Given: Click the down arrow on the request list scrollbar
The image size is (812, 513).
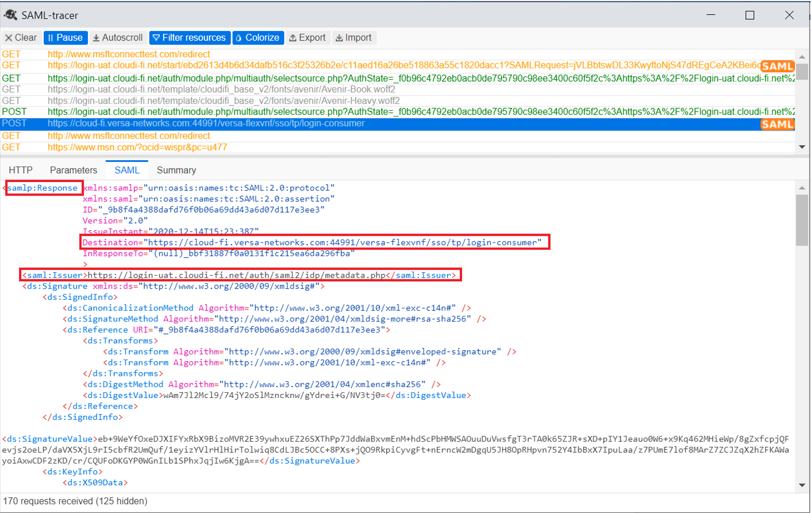Looking at the screenshot, I should [803, 147].
